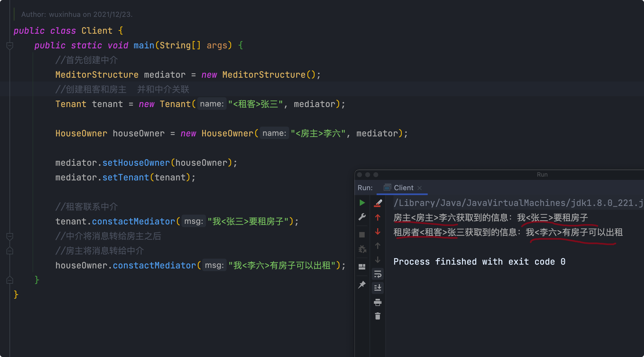Click the red down-arrow stack trace icon
644x357 pixels.
pyautogui.click(x=378, y=232)
